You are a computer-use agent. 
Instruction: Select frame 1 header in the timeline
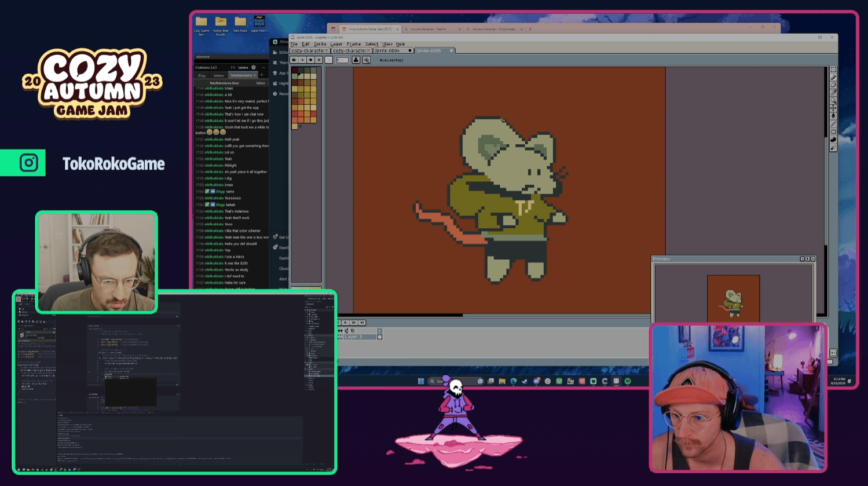click(x=379, y=331)
